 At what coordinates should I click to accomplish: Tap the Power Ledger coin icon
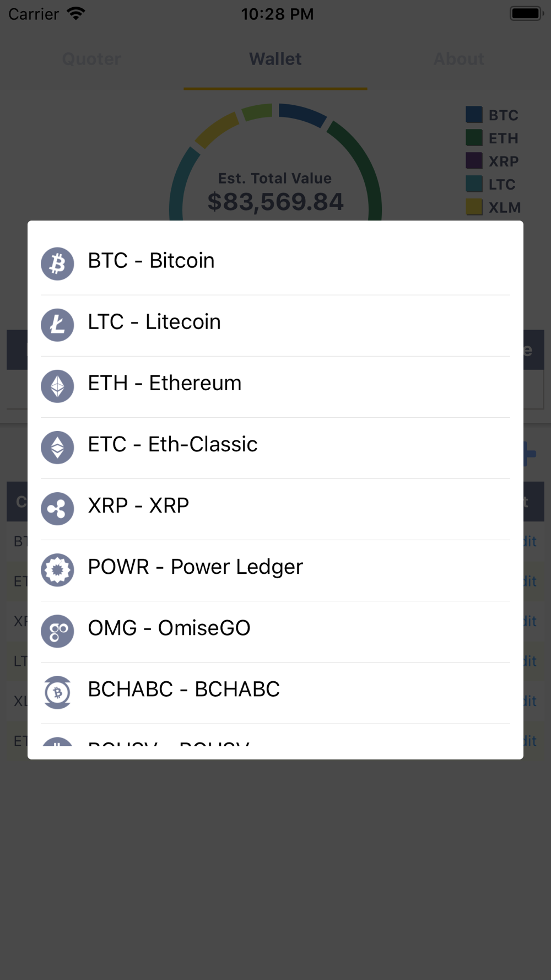click(x=57, y=570)
